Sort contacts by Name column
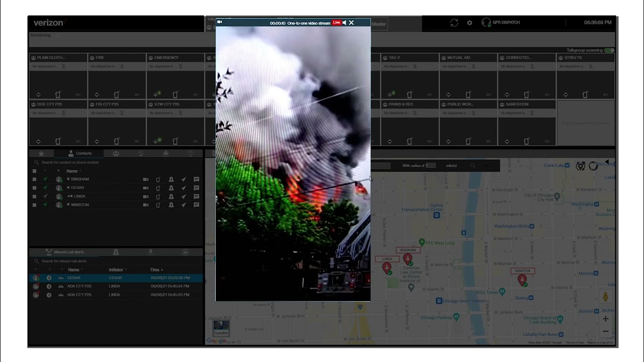 (72, 171)
